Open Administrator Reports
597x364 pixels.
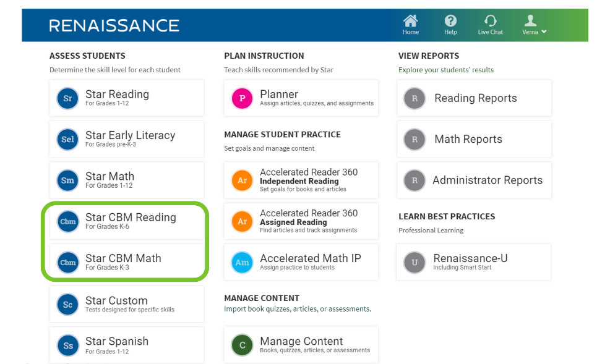point(474,180)
